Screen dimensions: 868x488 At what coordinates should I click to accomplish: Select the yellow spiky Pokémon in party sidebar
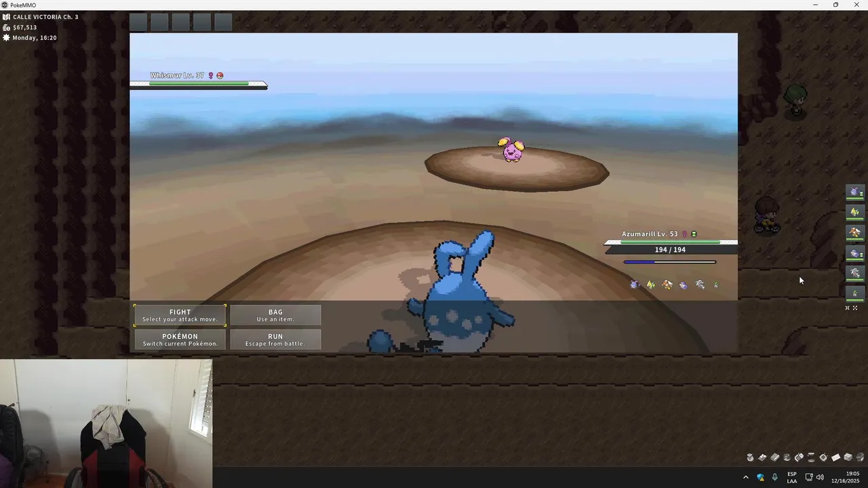coord(854,212)
